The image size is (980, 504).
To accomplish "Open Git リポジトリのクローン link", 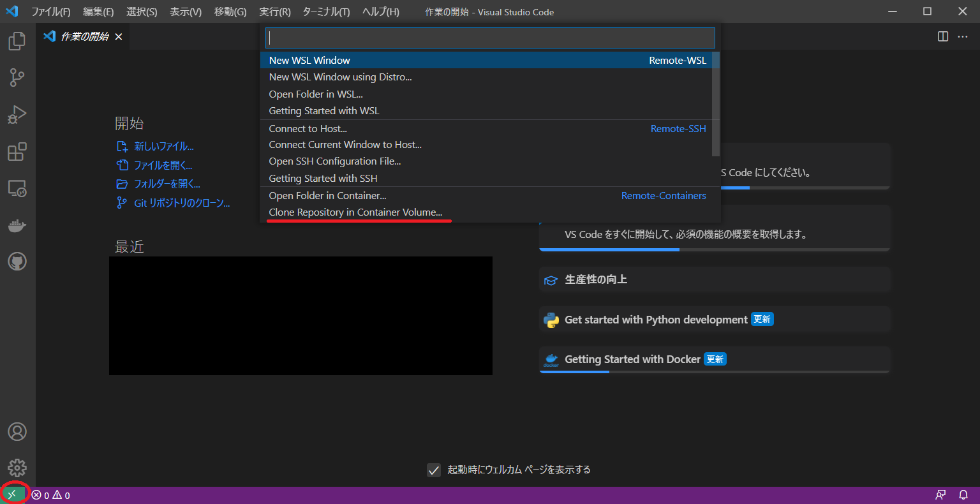I will point(181,203).
